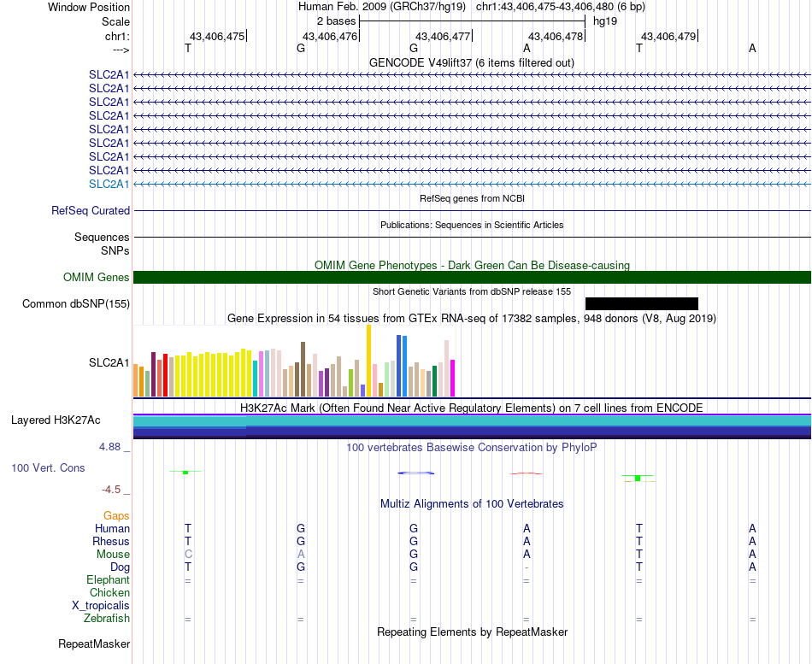Click the orange Gaps label
812x664 pixels.
pos(116,515)
